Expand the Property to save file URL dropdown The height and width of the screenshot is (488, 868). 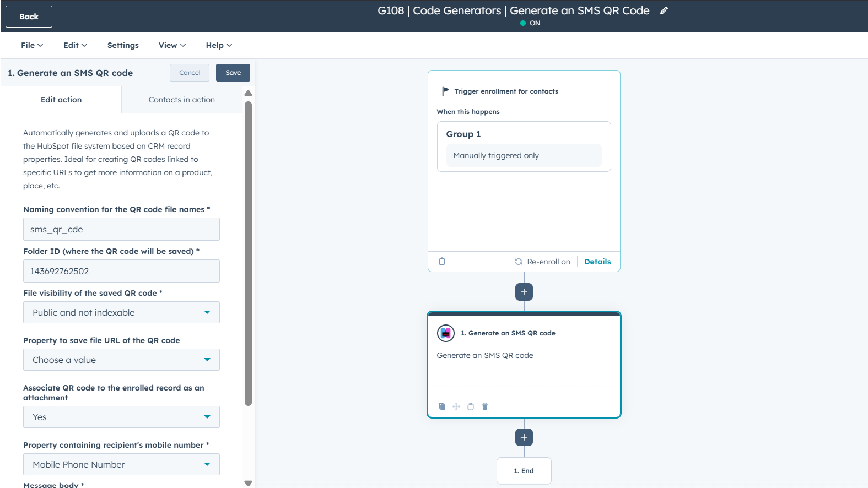tap(121, 360)
